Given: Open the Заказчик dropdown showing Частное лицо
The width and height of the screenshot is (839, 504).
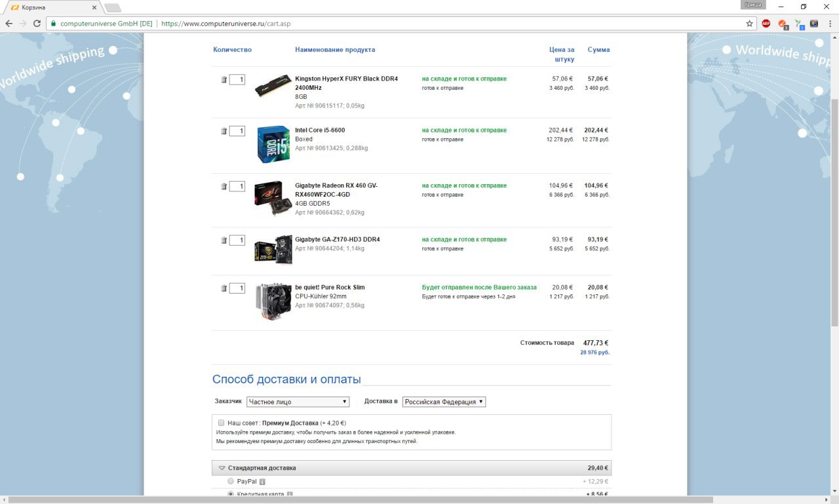Looking at the screenshot, I should [298, 402].
